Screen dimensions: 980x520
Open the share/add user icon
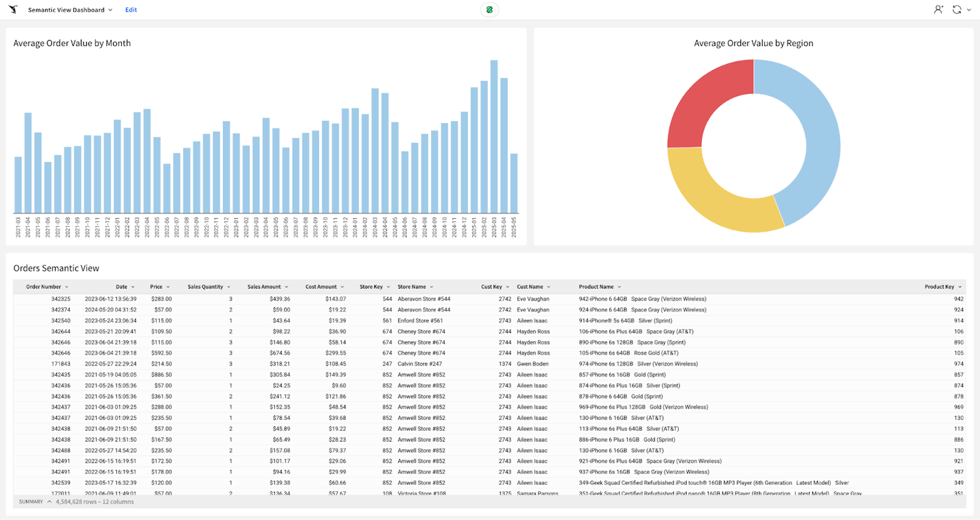coord(939,9)
